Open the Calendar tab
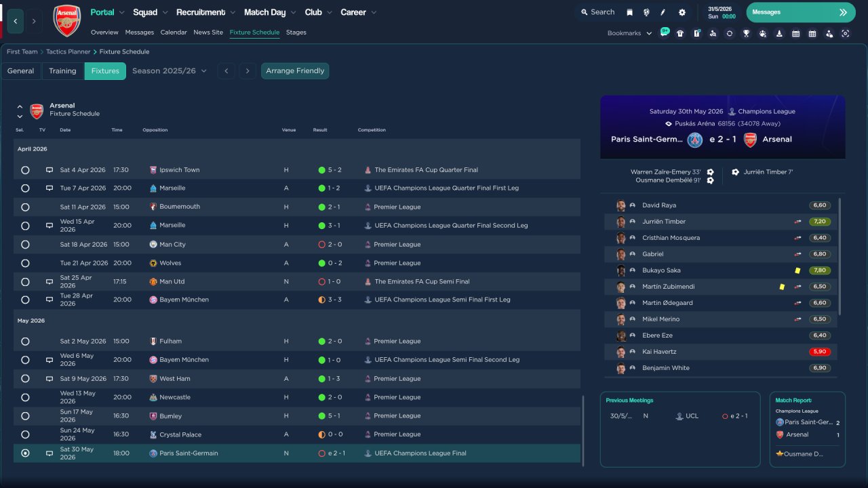The height and width of the screenshot is (488, 868). click(x=174, y=33)
